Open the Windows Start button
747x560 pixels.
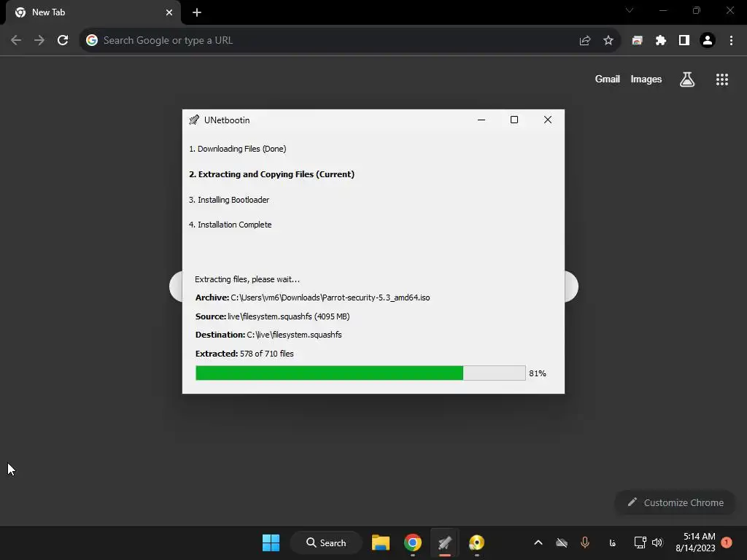[271, 542]
